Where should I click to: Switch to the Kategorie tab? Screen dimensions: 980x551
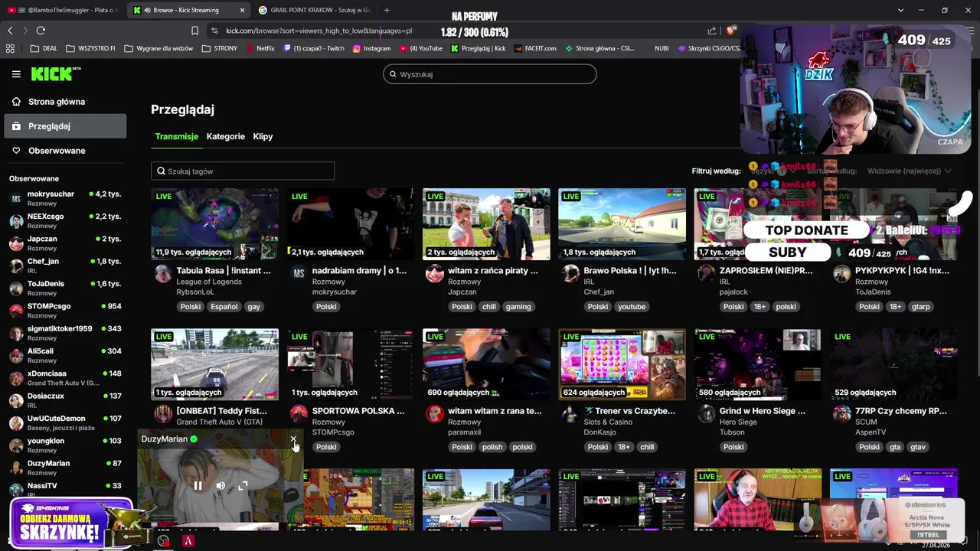(x=226, y=136)
